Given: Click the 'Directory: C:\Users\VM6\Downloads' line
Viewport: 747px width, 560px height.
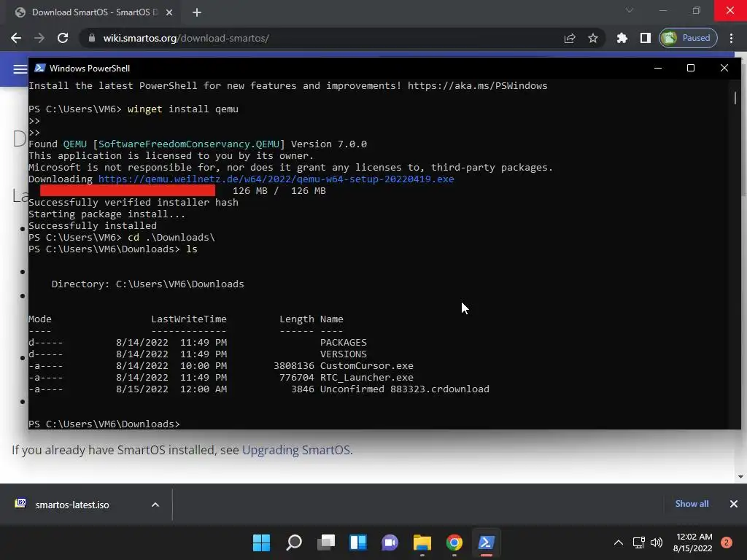Looking at the screenshot, I should click(x=147, y=284).
